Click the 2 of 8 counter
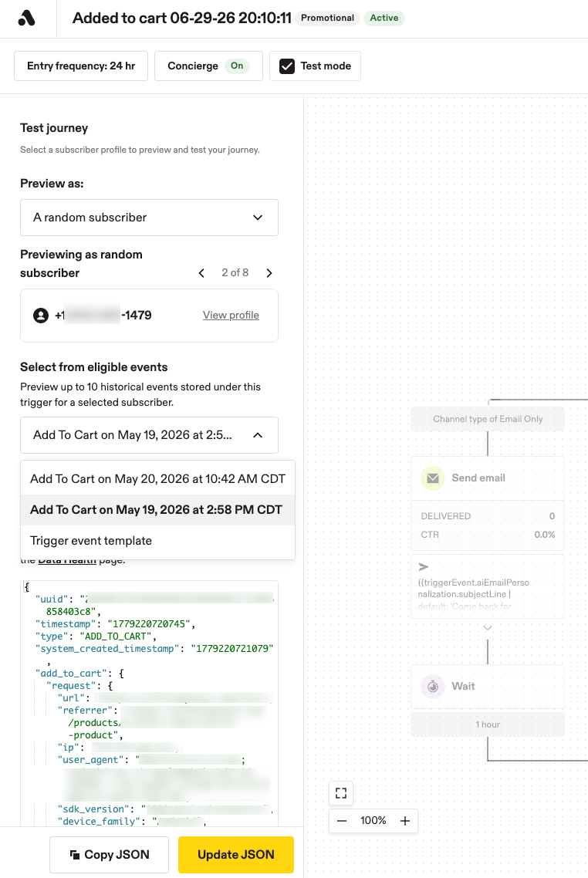588x878 pixels. coord(235,272)
